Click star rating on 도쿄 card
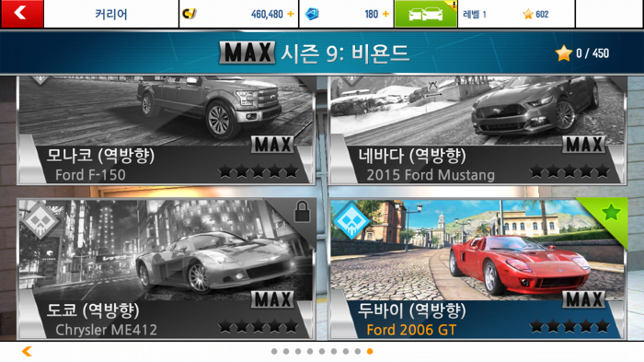Viewport: 644px width, 362px height. click(x=259, y=326)
